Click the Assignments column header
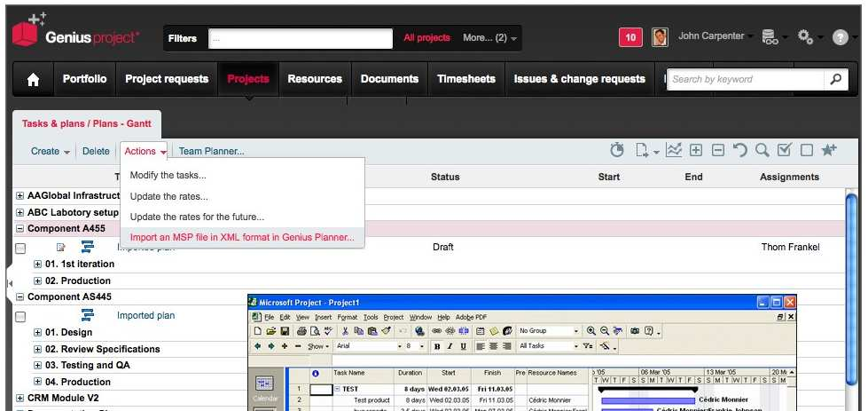Screen dimensions: 868x411 click(x=789, y=178)
